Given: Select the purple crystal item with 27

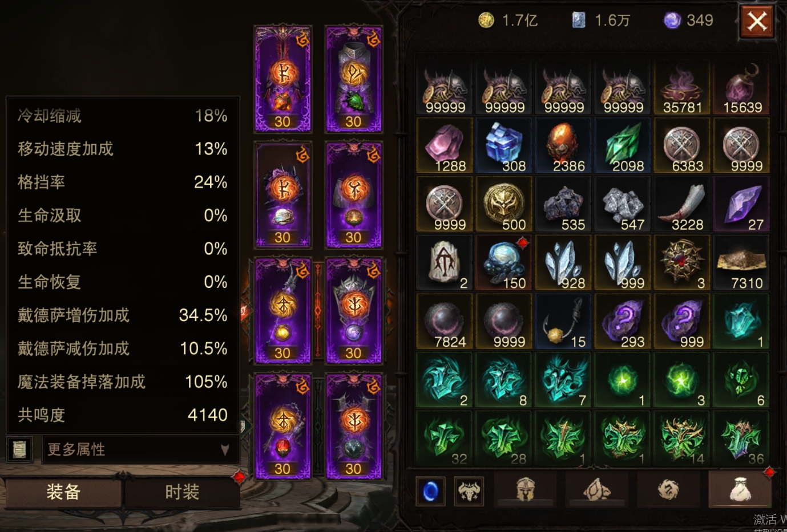Looking at the screenshot, I should click(x=741, y=204).
